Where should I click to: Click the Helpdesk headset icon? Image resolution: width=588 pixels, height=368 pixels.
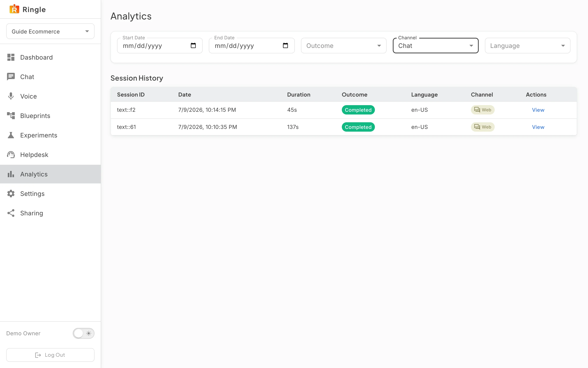click(x=11, y=155)
